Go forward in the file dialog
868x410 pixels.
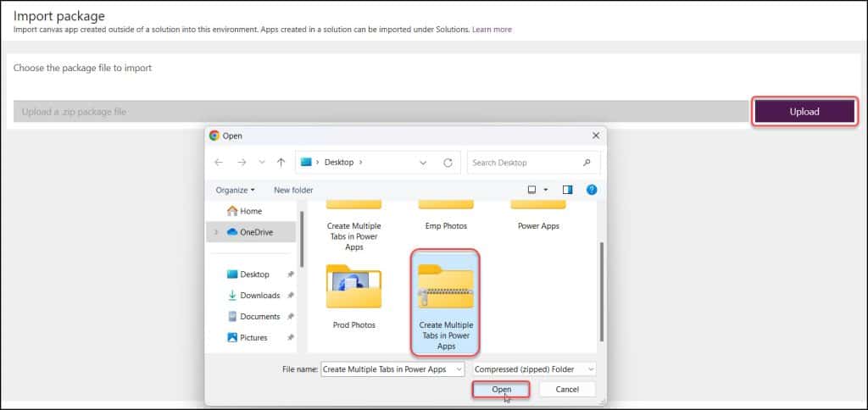(x=242, y=163)
